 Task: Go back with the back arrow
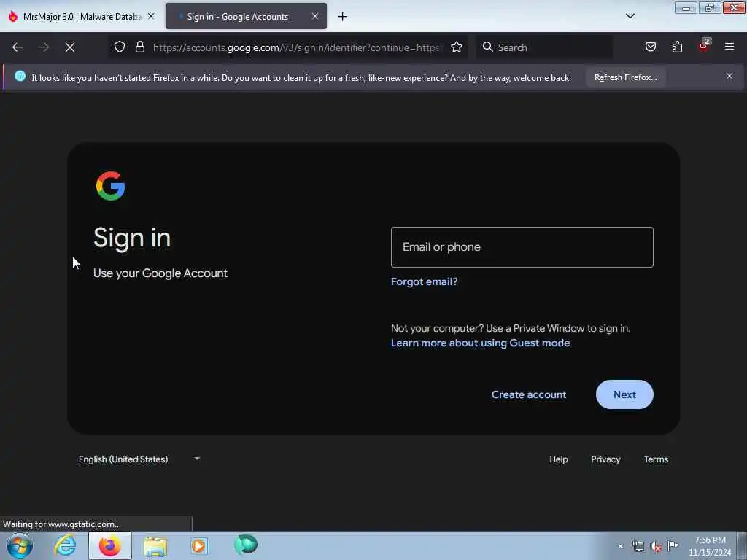pos(18,47)
